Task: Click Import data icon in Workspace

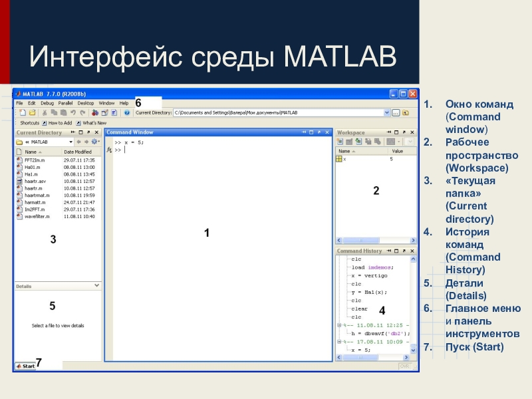Action: point(358,142)
